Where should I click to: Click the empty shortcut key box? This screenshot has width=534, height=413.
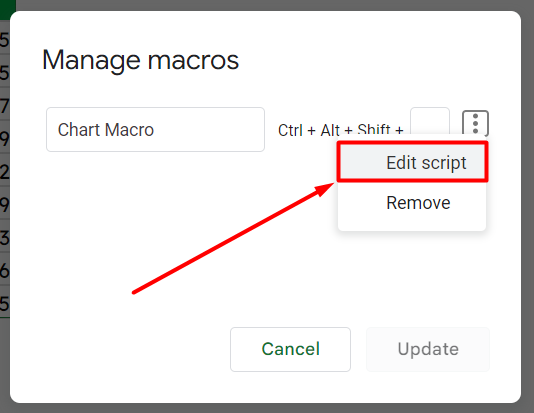tap(430, 121)
